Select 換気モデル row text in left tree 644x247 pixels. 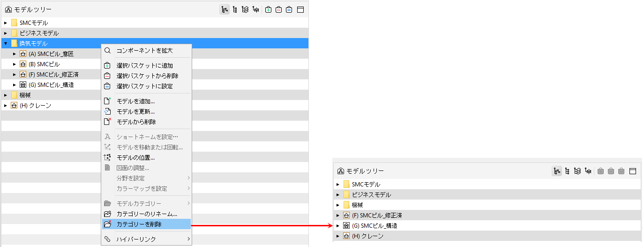click(34, 43)
